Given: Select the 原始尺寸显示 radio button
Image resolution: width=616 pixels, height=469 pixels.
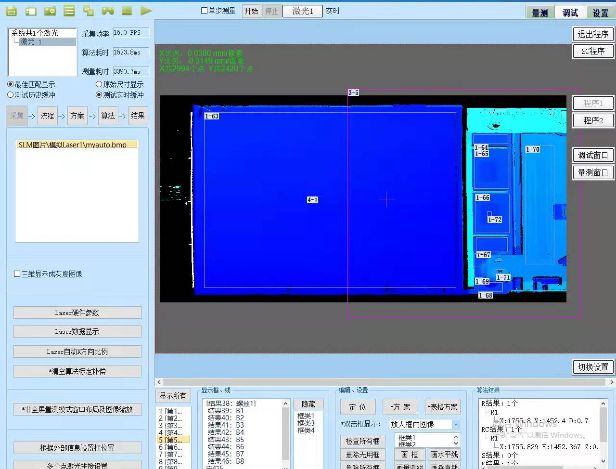Looking at the screenshot, I should [x=99, y=84].
